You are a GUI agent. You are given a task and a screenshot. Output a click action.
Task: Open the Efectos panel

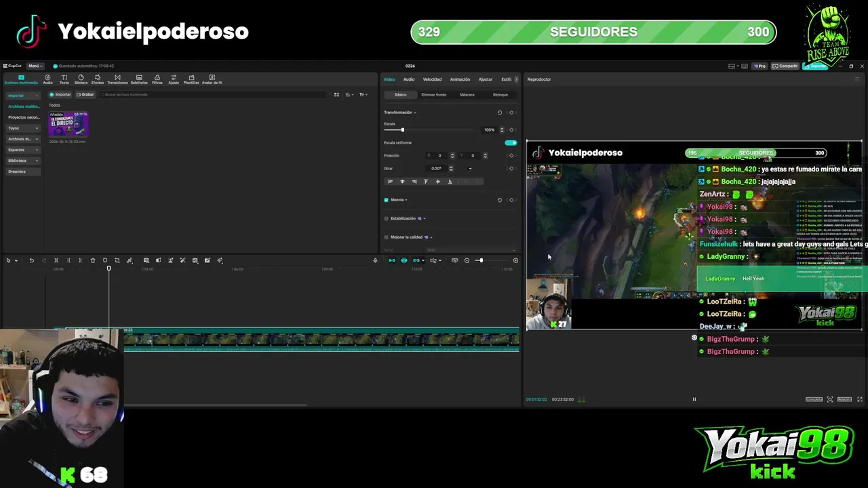point(98,79)
